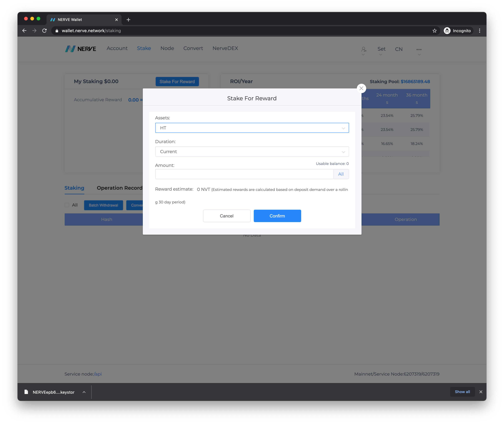Viewport: 504px width, 424px height.
Task: Go back in the browser
Action: (24, 30)
